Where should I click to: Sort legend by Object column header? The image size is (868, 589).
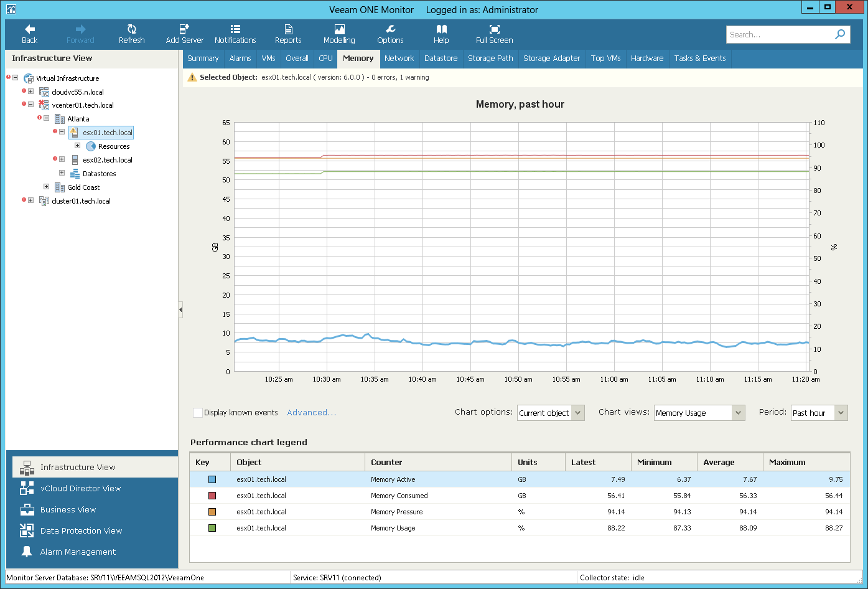(297, 463)
